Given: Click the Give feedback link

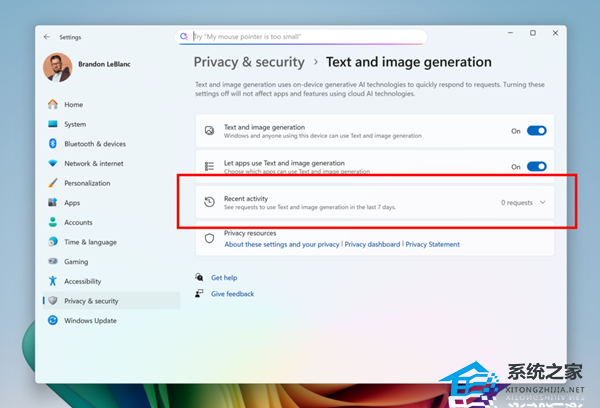Looking at the screenshot, I should pyautogui.click(x=232, y=294).
